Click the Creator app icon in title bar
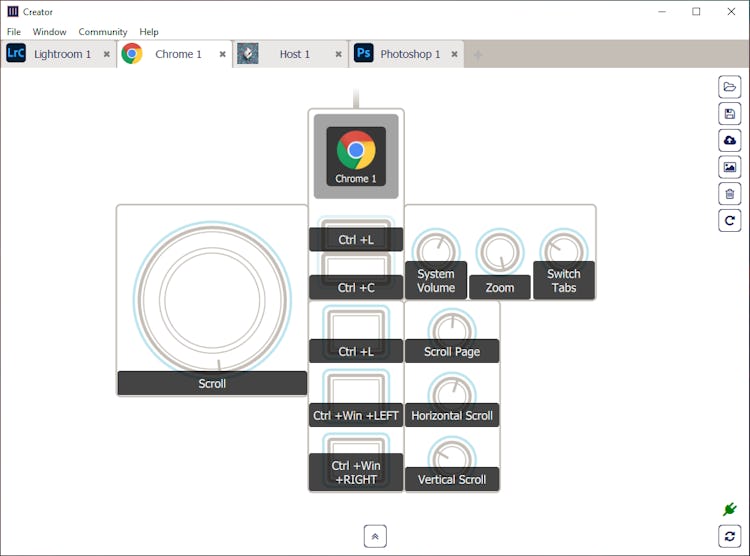Viewport: 750px width, 556px height. point(13,11)
